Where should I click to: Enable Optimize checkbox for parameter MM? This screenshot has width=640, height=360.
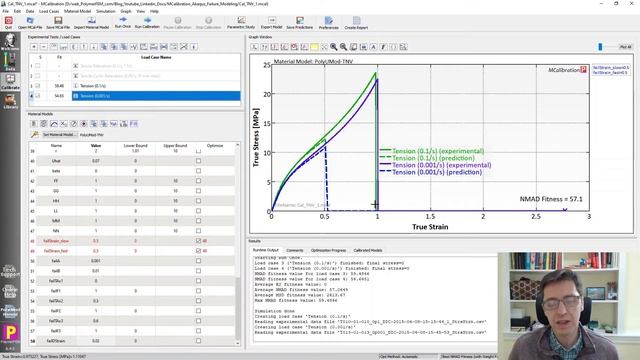[x=198, y=221]
